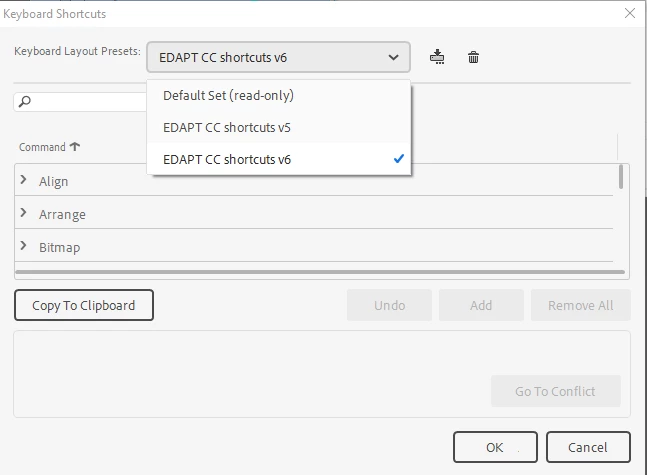Choose EDAPT CC shortcuts v5 preset

click(279, 127)
